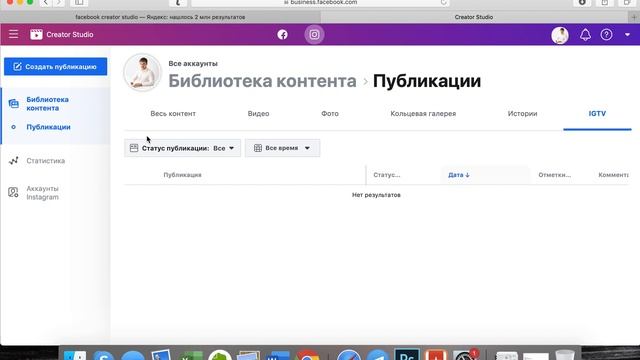
Task: Open the help question mark icon
Action: [x=607, y=35]
